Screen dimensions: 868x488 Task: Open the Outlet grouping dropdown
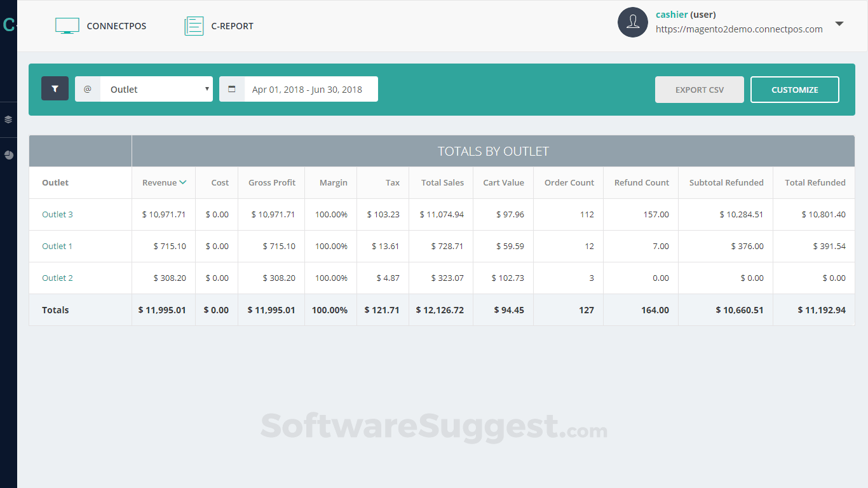pos(156,89)
